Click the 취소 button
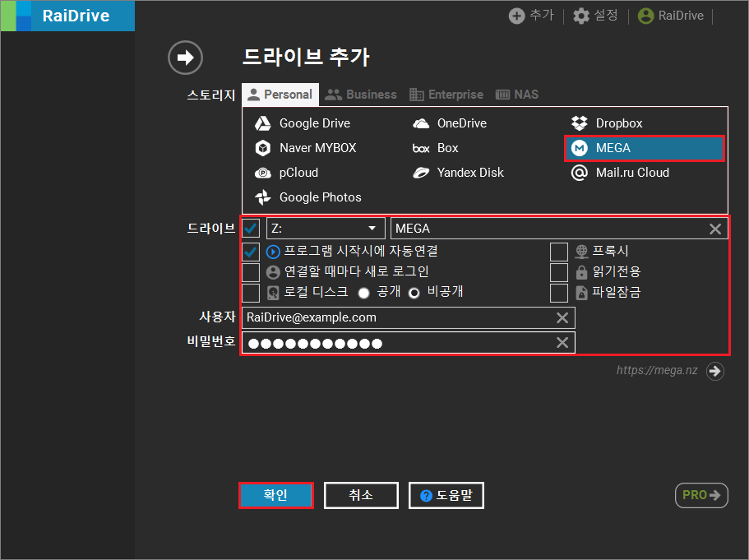The image size is (749, 560). tap(361, 495)
